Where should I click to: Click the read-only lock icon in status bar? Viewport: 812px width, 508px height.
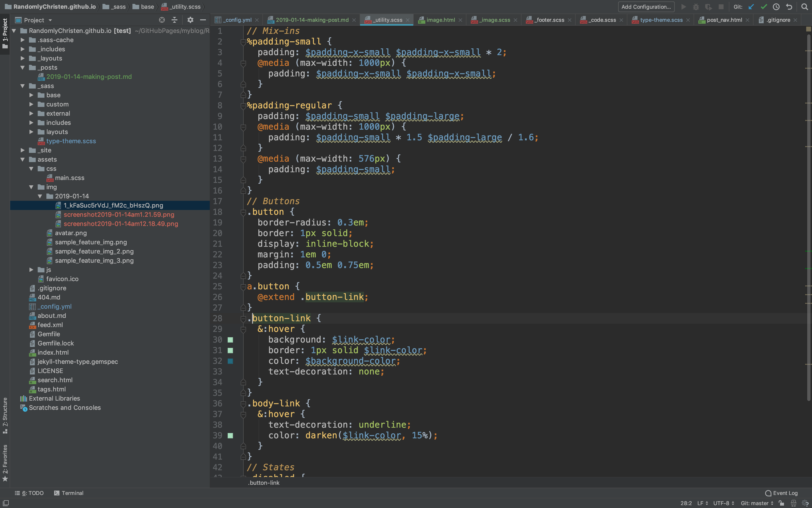pos(782,503)
